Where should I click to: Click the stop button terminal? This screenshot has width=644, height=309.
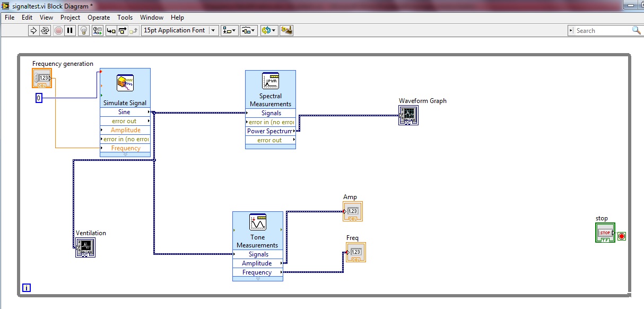pos(605,233)
